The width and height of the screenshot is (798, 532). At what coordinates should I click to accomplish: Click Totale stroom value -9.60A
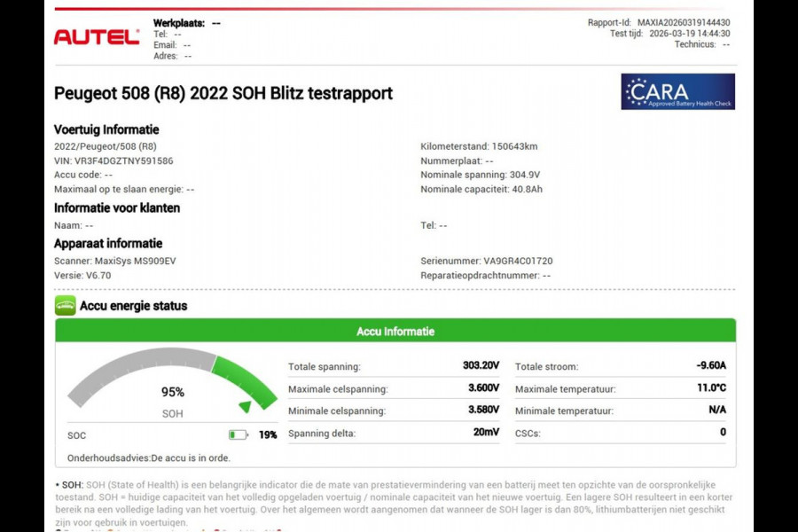pos(711,365)
